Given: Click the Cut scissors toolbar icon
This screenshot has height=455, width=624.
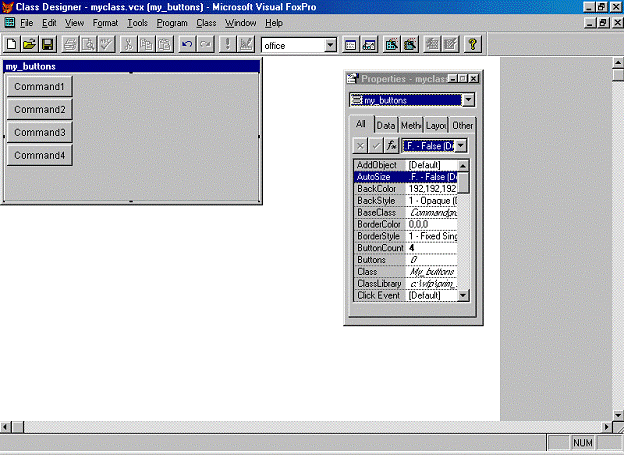Looking at the screenshot, I should coord(129,44).
